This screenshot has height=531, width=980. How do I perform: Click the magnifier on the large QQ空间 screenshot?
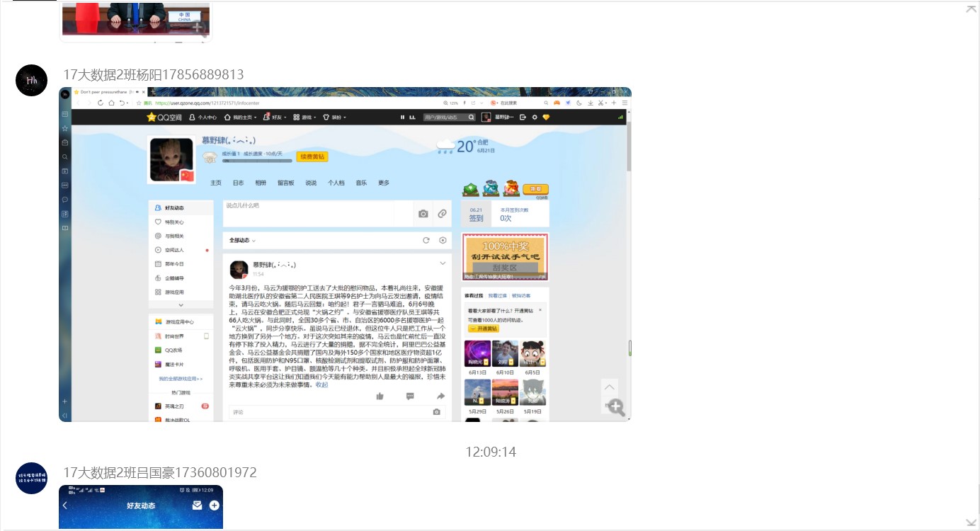[x=615, y=407]
